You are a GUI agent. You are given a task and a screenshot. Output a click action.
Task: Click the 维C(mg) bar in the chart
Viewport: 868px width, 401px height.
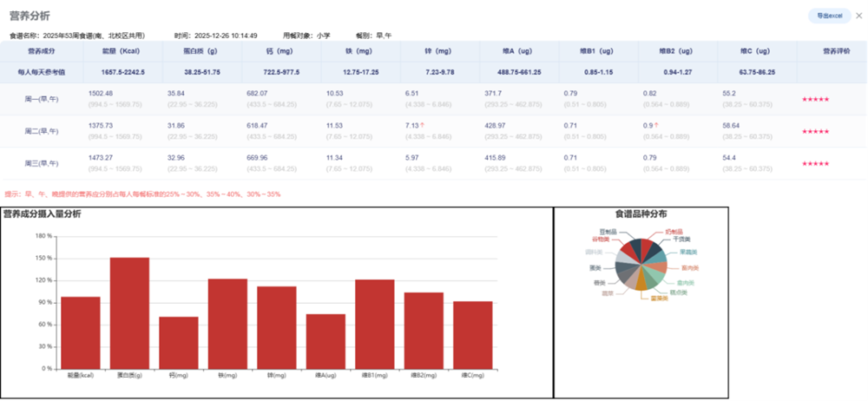[472, 334]
